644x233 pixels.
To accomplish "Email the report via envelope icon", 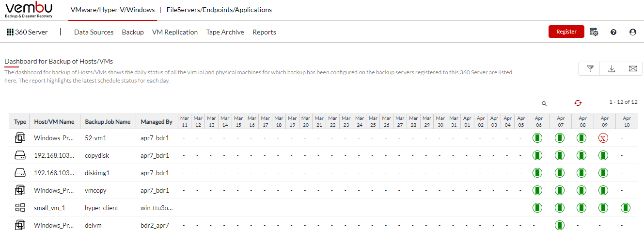I will click(x=632, y=69).
